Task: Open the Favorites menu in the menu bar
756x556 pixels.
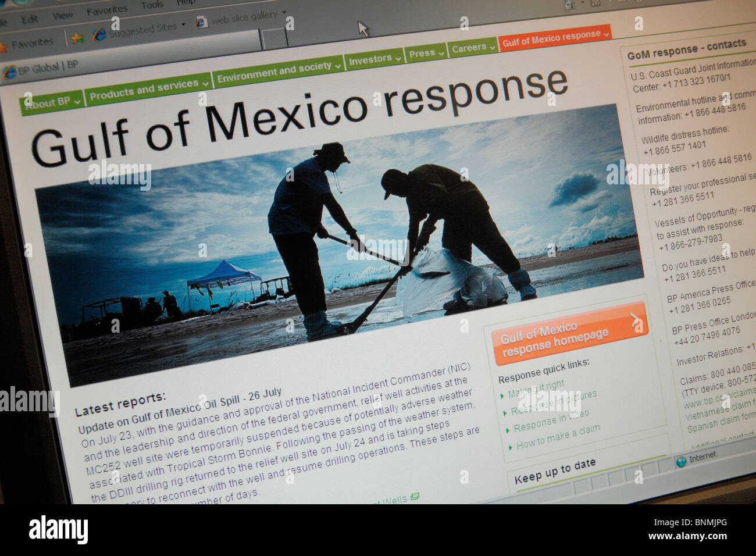Action: point(107,10)
